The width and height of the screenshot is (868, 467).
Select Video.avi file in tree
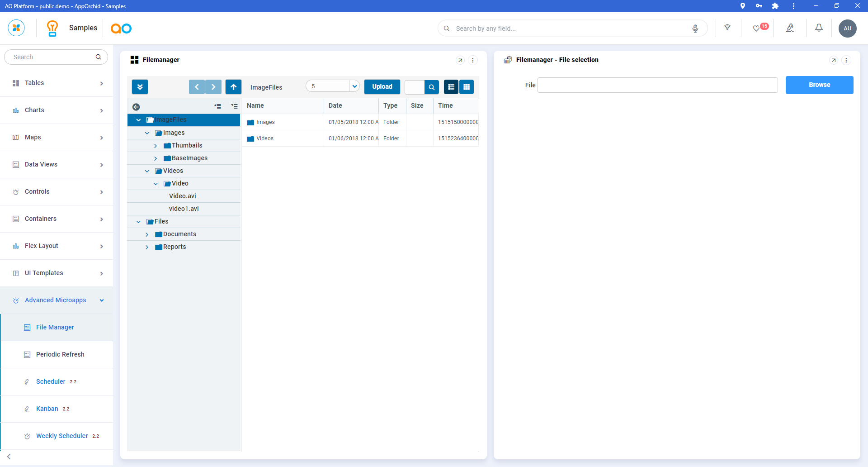point(183,196)
